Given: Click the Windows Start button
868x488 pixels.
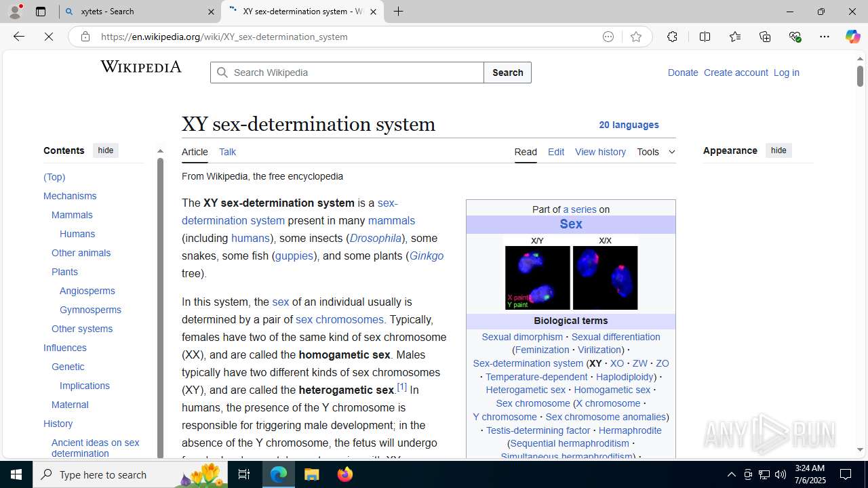Looking at the screenshot, I should (x=16, y=474).
